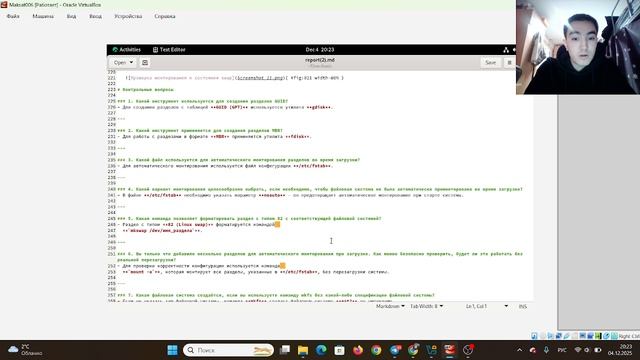
Task: Click the Text Editor app menu in top bar
Action: [x=169, y=50]
